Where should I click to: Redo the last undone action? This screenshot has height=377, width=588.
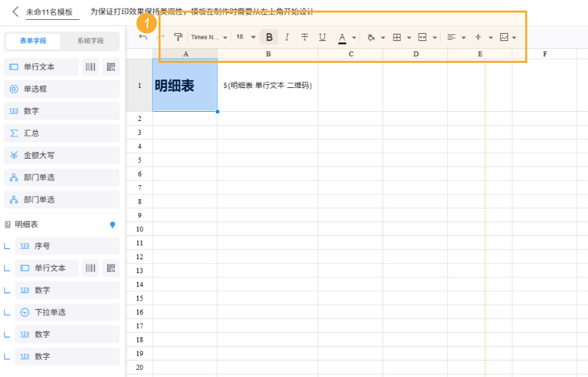click(x=161, y=37)
